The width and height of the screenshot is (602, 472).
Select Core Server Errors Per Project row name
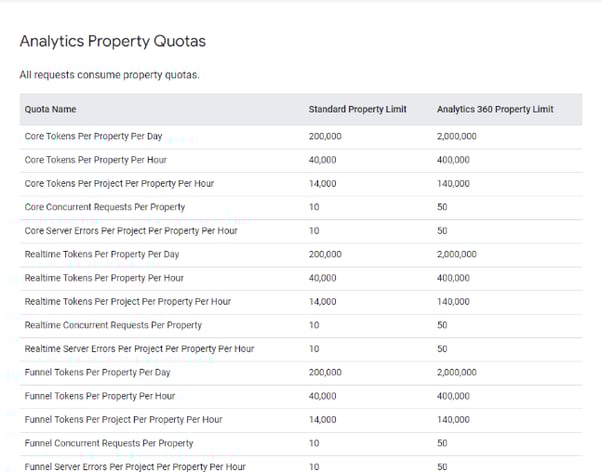pyautogui.click(x=131, y=231)
